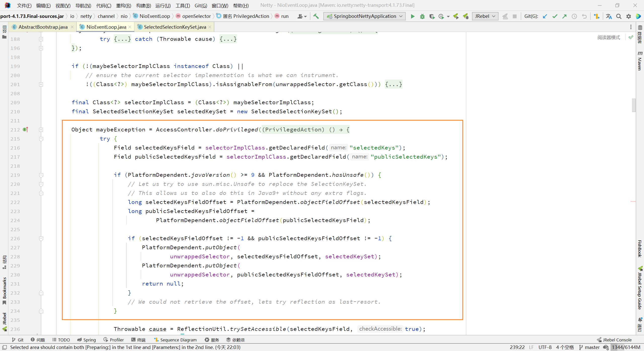Click the editor vertical scrollbar thumb
Screen dimensions: 644x351
(634, 105)
